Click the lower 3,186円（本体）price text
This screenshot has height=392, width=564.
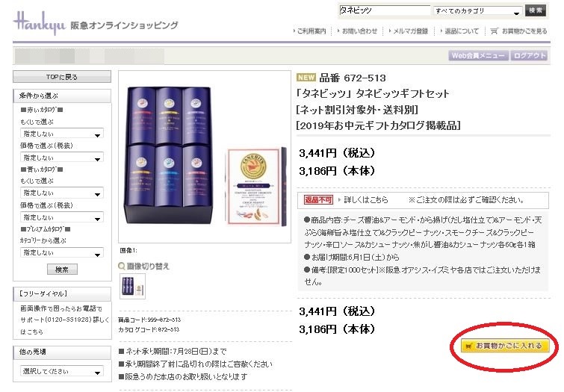click(337, 329)
